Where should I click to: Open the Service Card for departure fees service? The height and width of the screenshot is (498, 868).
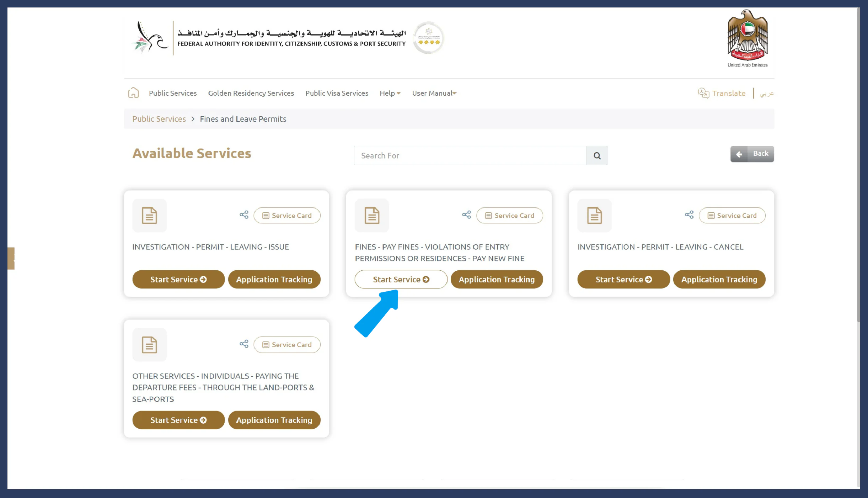pos(287,344)
